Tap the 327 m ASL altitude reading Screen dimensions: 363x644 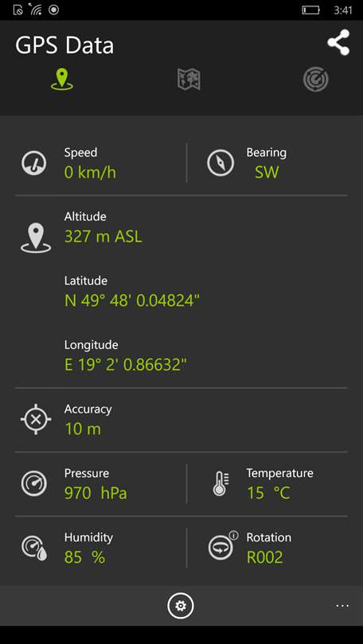pyautogui.click(x=103, y=237)
